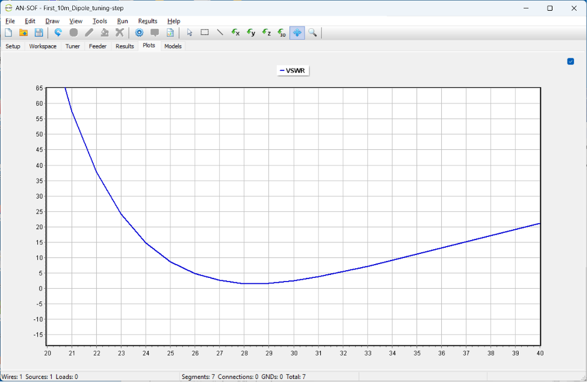Viewport: 588px width, 382px height.
Task: Open a project with the folder icon
Action: [x=23, y=32]
